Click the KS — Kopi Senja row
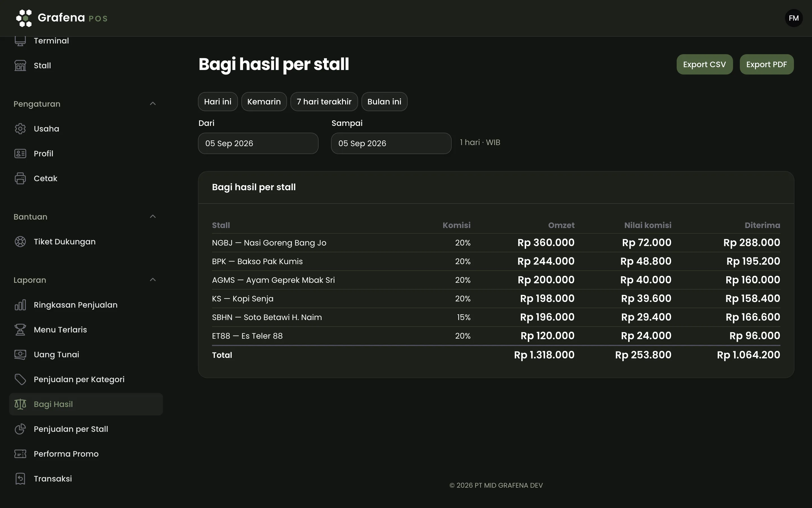The image size is (812, 508). pyautogui.click(x=496, y=298)
